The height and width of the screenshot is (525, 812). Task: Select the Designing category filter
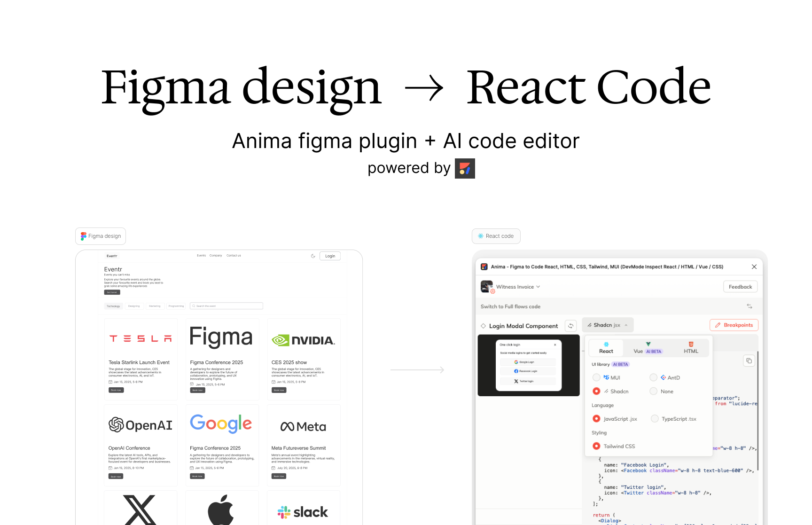[134, 306]
